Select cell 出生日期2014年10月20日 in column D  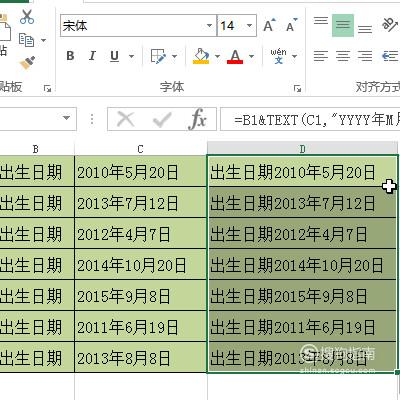point(302,264)
